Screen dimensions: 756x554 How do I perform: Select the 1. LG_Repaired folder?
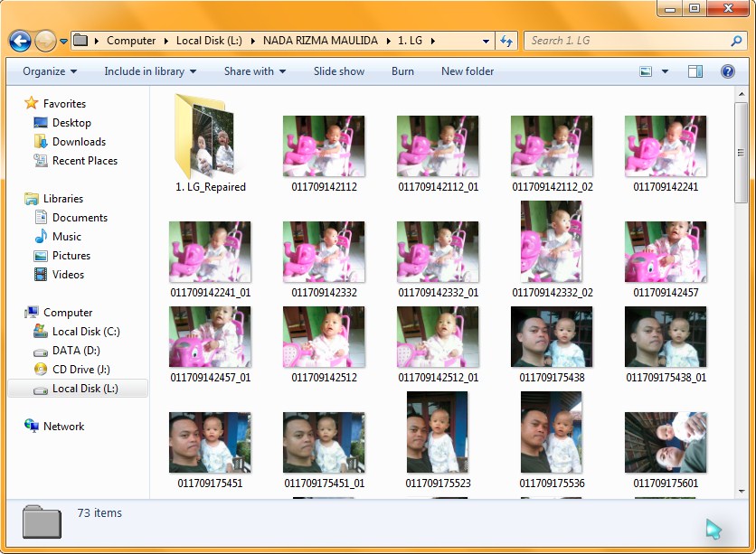[210, 143]
